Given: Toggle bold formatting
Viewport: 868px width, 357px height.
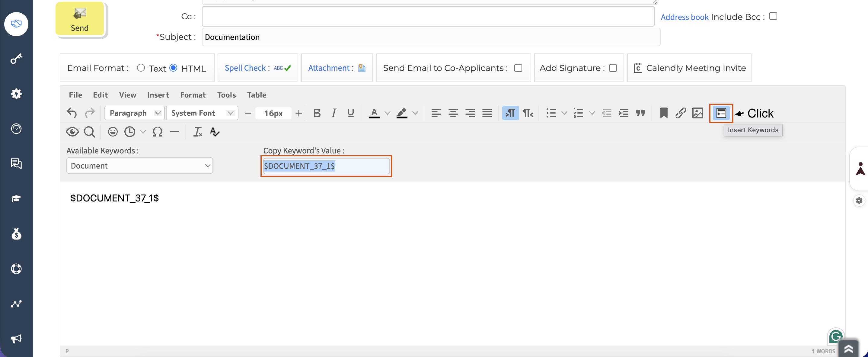Looking at the screenshot, I should pyautogui.click(x=317, y=113).
